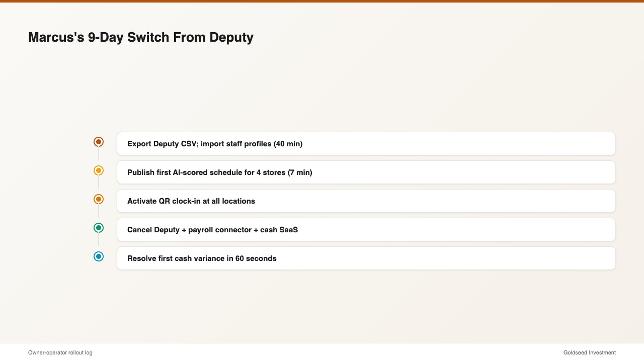Select the Publish first AI-scored schedule card
The width and height of the screenshot is (644, 362).
click(x=366, y=172)
